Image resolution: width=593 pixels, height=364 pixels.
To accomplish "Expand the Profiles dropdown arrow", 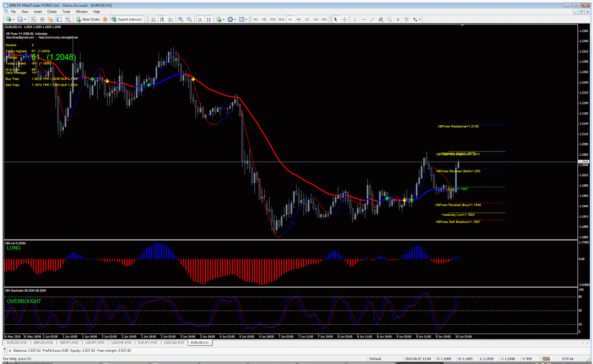I will coord(25,20).
